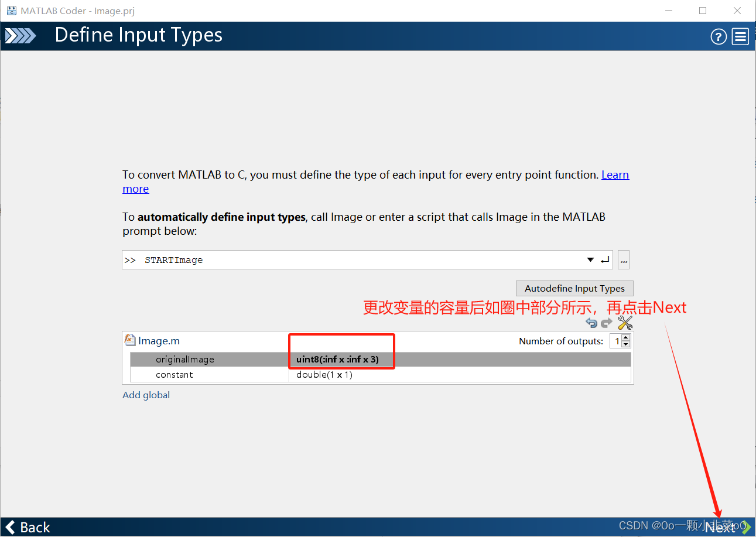Click the Image.m file icon
Screen dimensions: 756x537
point(130,340)
